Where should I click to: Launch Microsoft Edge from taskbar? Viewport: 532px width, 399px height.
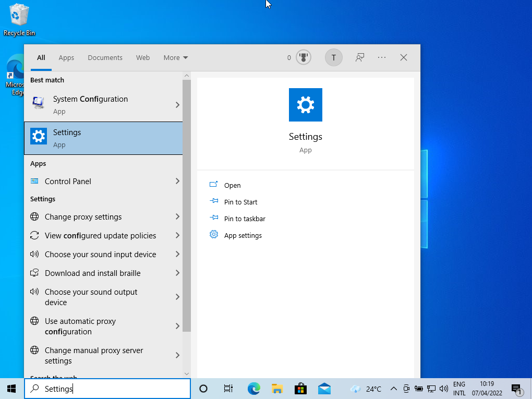(254, 389)
